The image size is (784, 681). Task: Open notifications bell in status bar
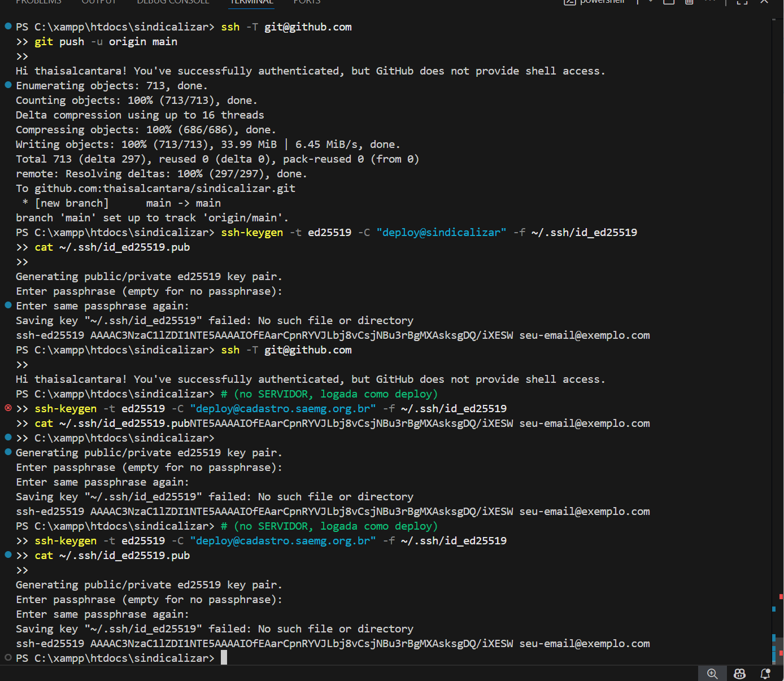(765, 674)
